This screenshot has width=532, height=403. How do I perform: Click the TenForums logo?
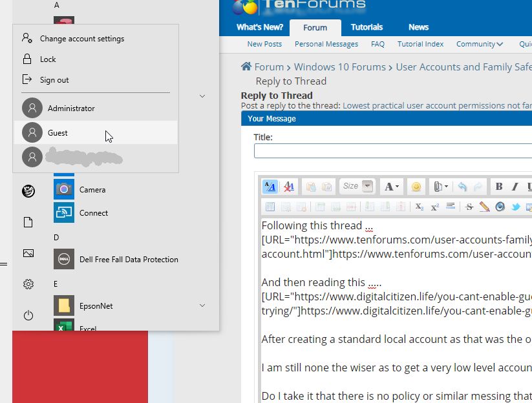pos(299,6)
